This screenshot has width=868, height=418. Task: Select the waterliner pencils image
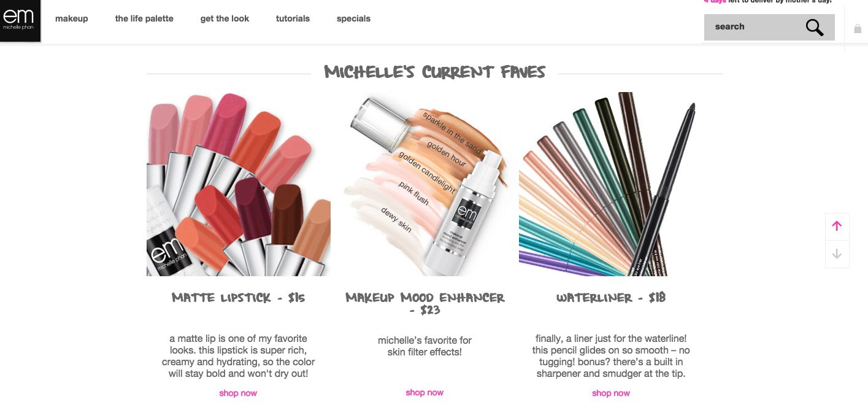[x=611, y=184]
